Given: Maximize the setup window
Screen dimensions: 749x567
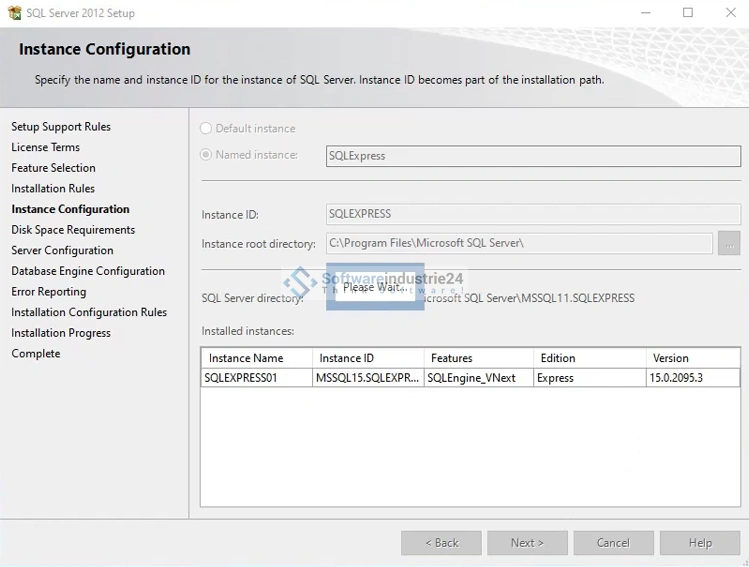Looking at the screenshot, I should 688,13.
